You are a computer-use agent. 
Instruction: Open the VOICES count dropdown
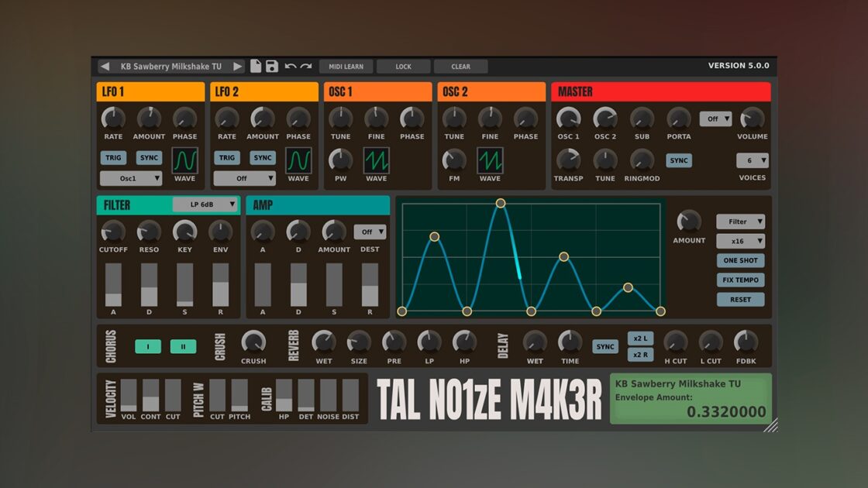pos(753,160)
